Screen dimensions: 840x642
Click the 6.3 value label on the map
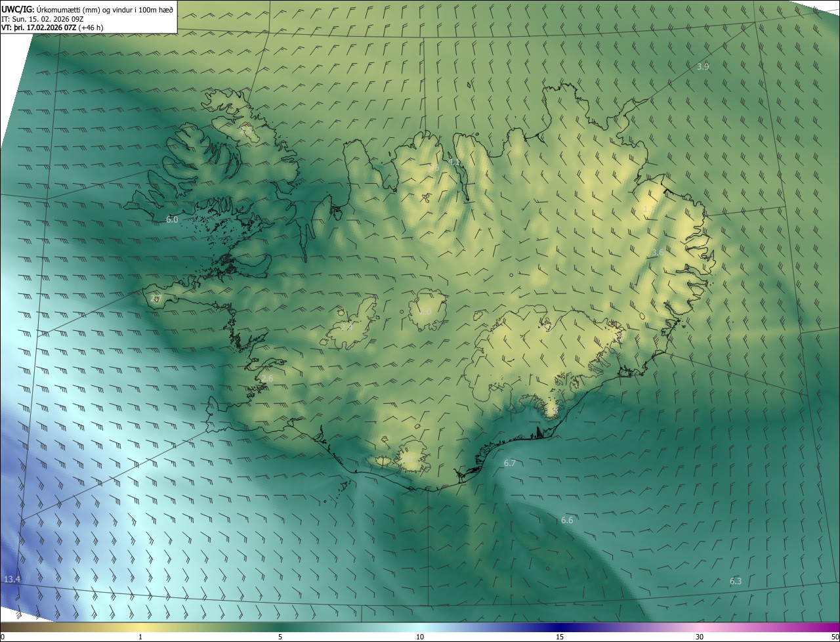tap(736, 582)
